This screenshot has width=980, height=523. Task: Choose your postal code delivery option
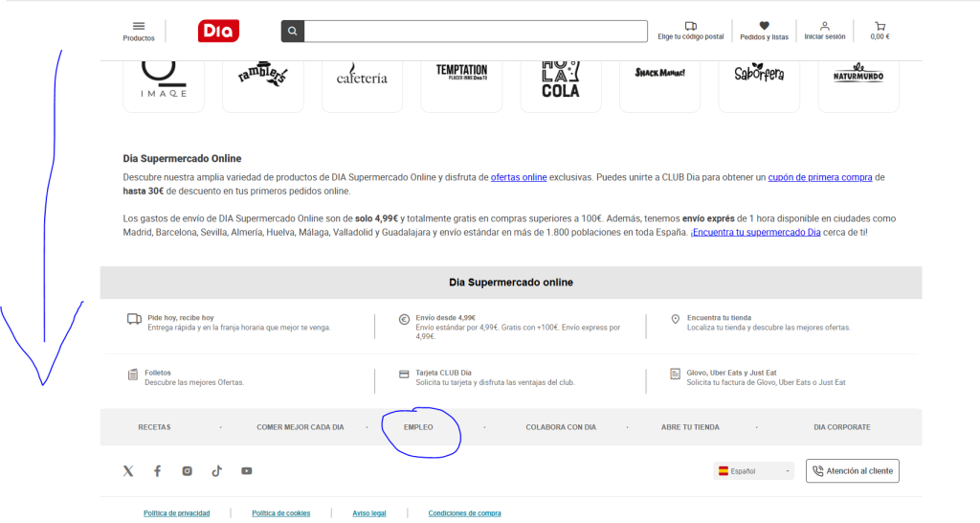[x=690, y=31]
